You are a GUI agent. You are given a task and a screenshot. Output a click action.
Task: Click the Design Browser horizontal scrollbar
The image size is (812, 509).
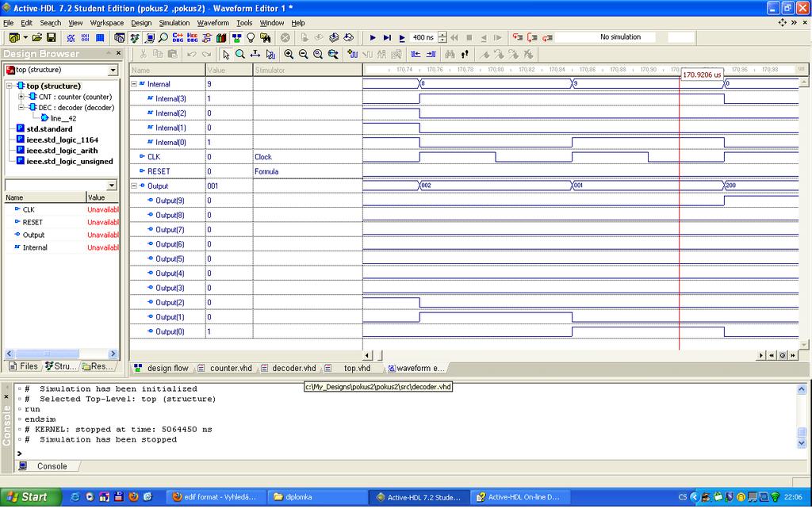point(61,354)
